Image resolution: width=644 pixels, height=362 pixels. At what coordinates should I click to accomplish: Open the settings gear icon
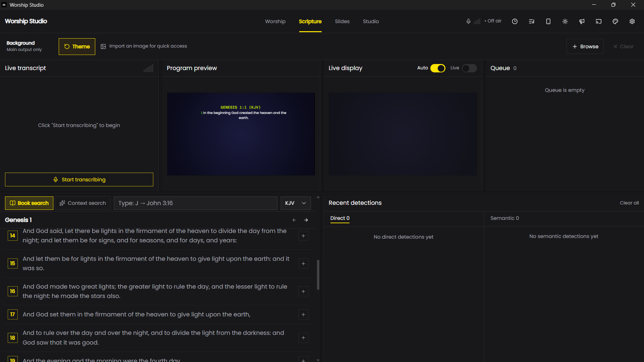pyautogui.click(x=632, y=21)
